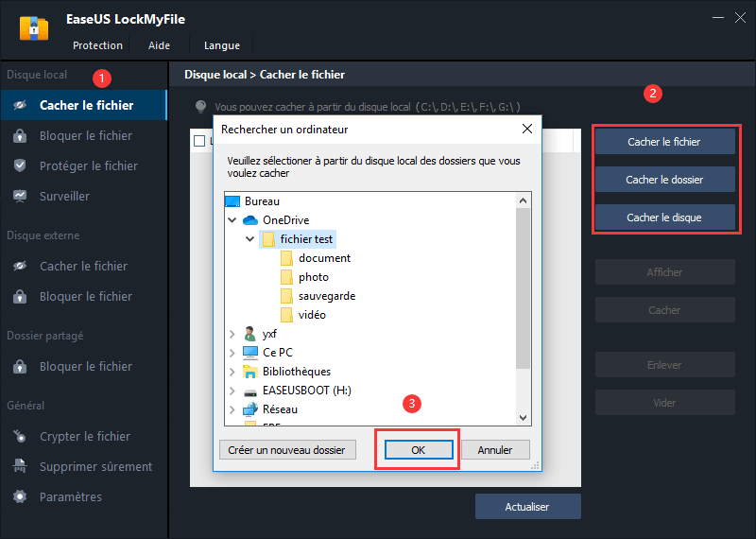The height and width of the screenshot is (539, 756).
Task: Click the Cacher le dossier button
Action: [x=664, y=180]
